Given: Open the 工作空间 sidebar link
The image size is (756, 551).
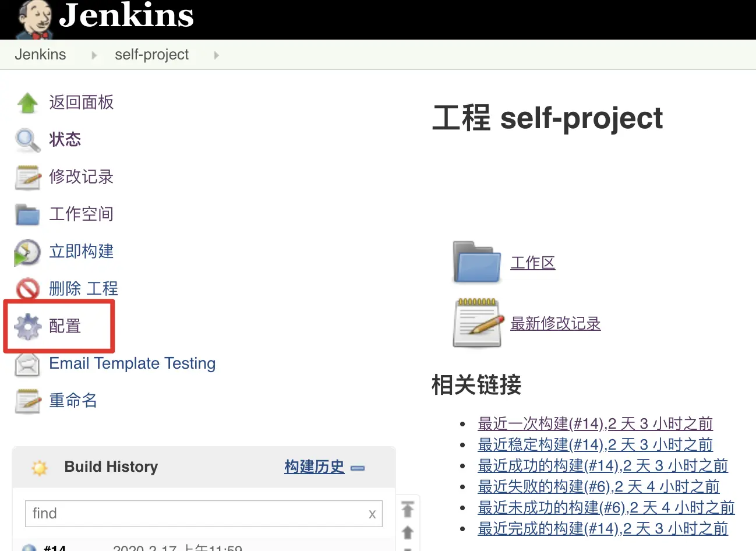Looking at the screenshot, I should [81, 214].
